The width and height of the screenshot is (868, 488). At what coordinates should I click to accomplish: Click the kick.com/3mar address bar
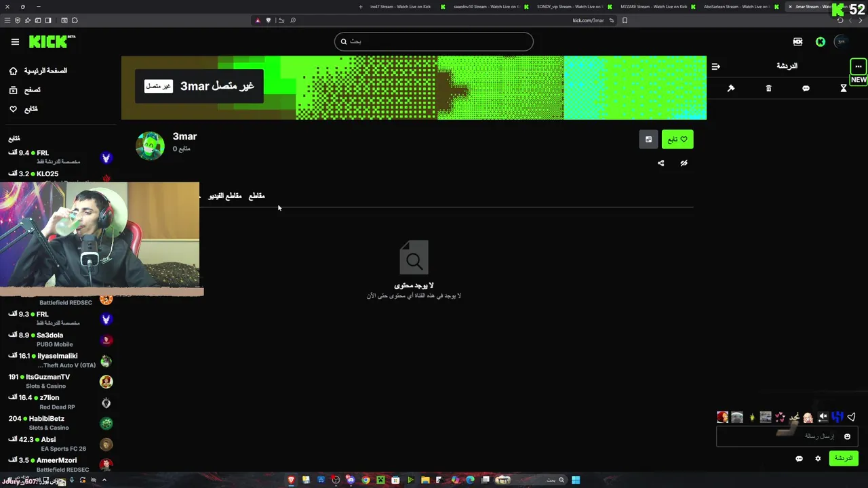tap(588, 20)
